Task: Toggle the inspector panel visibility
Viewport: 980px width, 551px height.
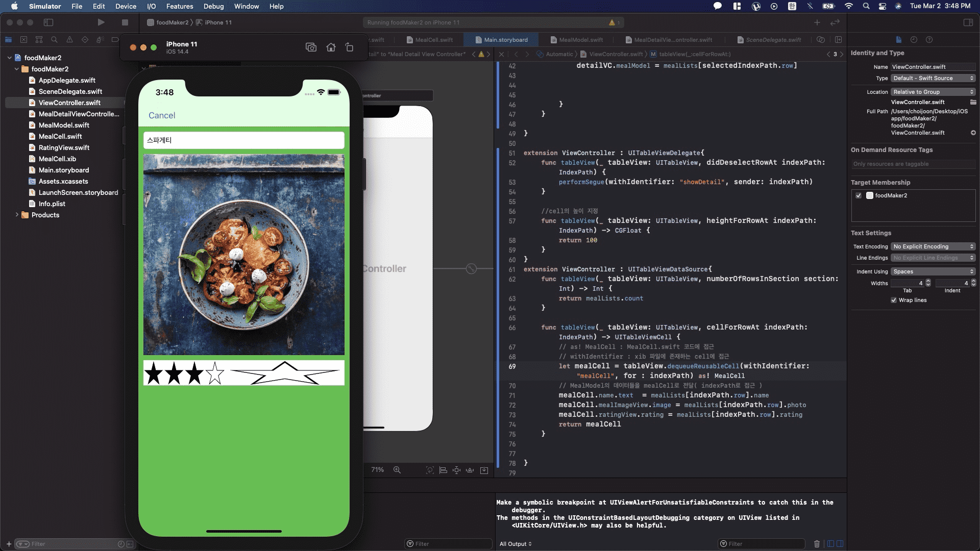Action: [968, 22]
